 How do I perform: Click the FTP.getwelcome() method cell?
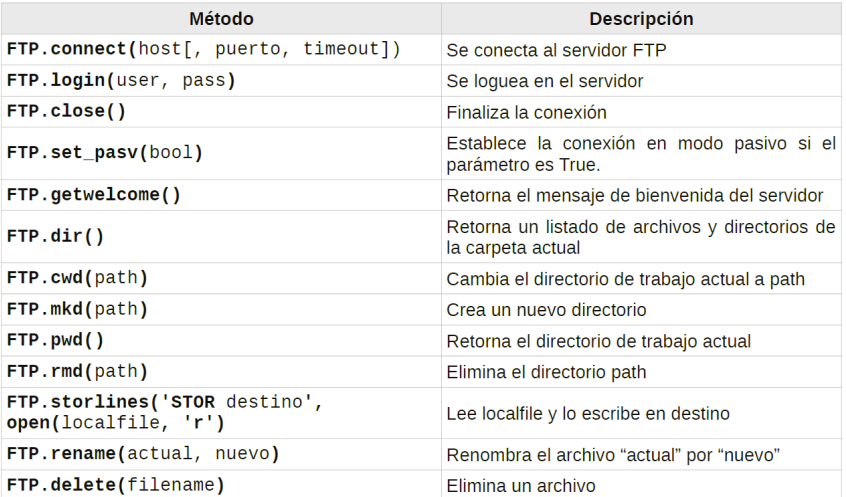[x=94, y=195]
